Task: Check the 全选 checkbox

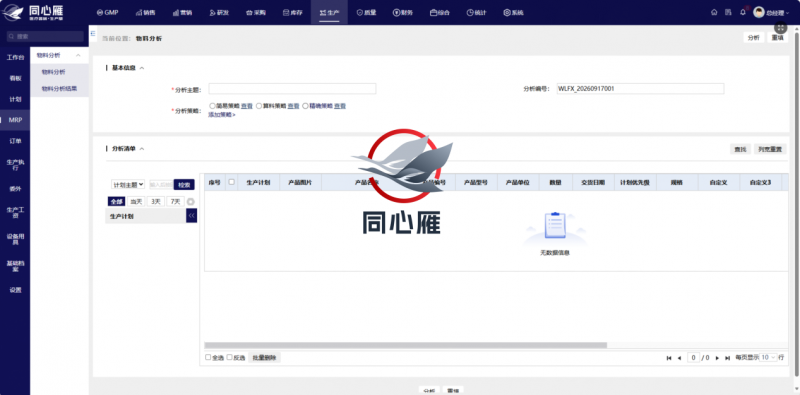Action: pos(208,357)
